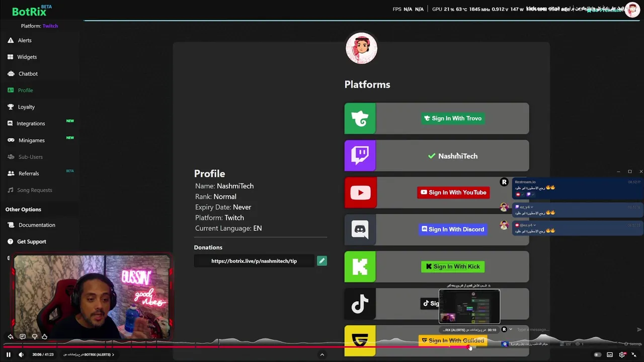Exit fullscreen in video player

[634, 354]
